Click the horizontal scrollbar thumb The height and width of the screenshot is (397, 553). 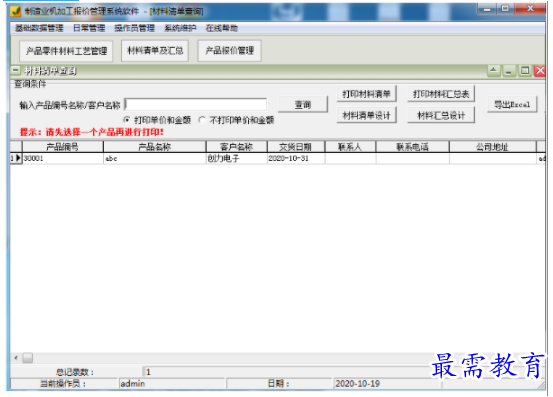point(28,358)
